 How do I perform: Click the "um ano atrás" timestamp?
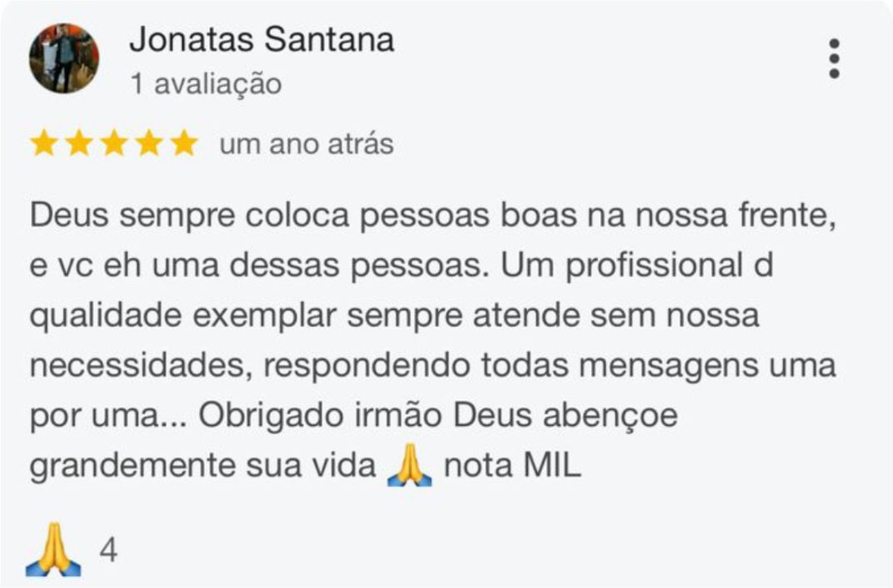click(x=307, y=143)
